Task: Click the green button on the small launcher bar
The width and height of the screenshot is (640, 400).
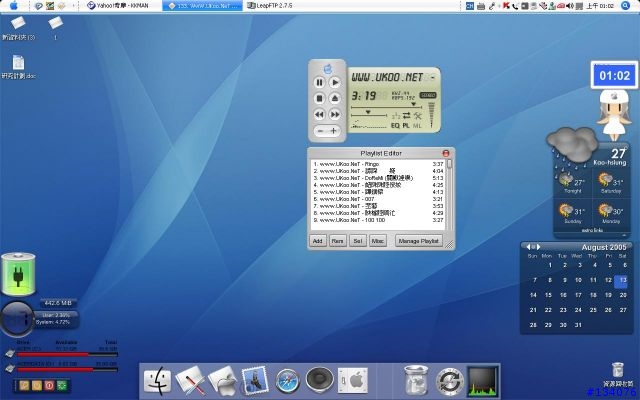Action: [x=62, y=385]
